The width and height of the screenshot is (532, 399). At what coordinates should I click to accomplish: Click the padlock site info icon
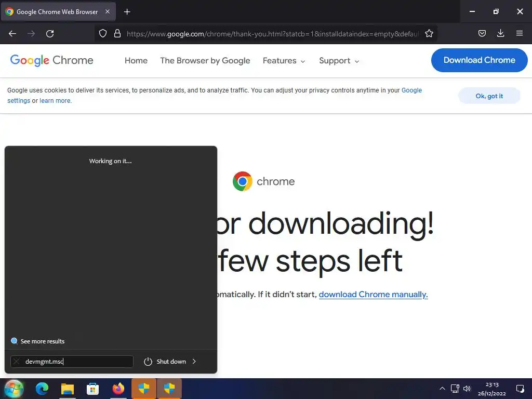coord(117,34)
